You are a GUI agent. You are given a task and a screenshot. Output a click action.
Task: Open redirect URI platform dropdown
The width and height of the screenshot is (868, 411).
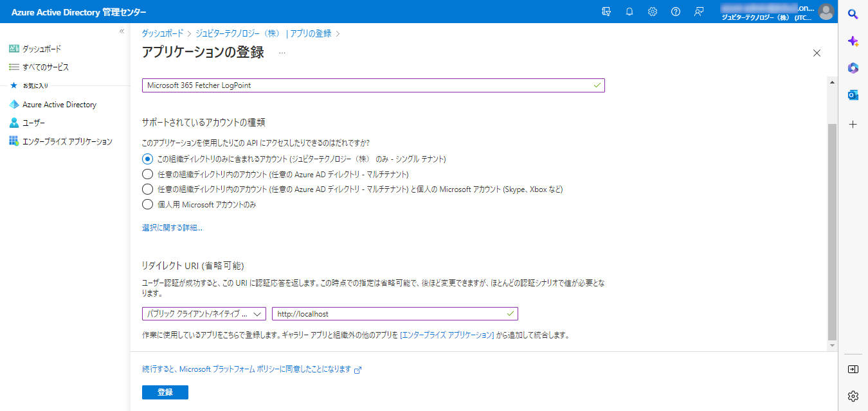click(204, 313)
